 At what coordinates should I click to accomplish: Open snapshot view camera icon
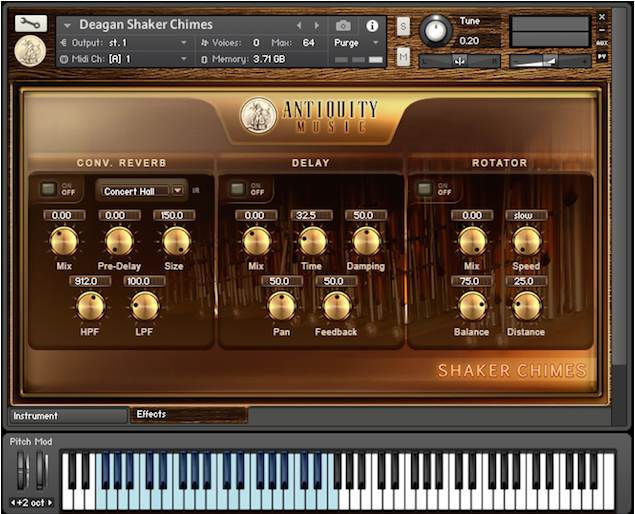click(343, 26)
